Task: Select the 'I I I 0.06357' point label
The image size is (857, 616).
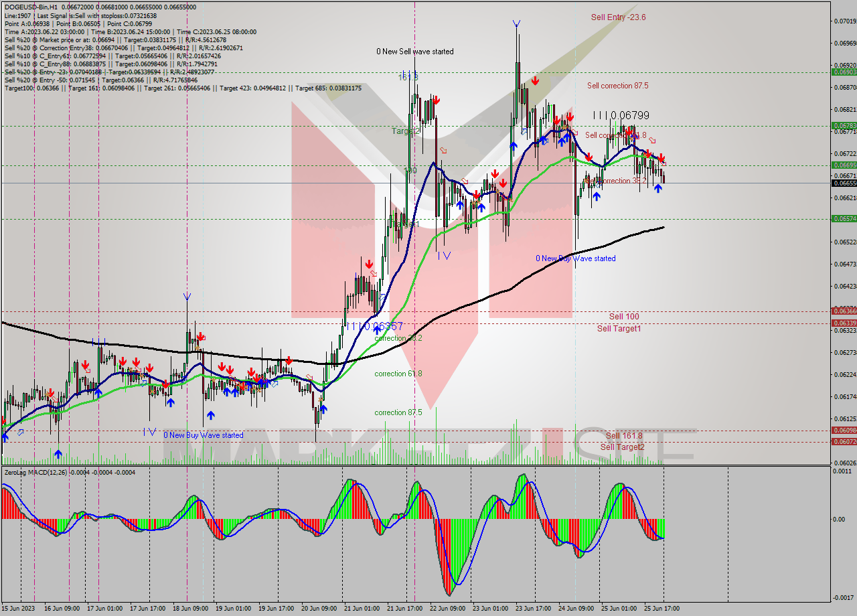Action: point(375,326)
